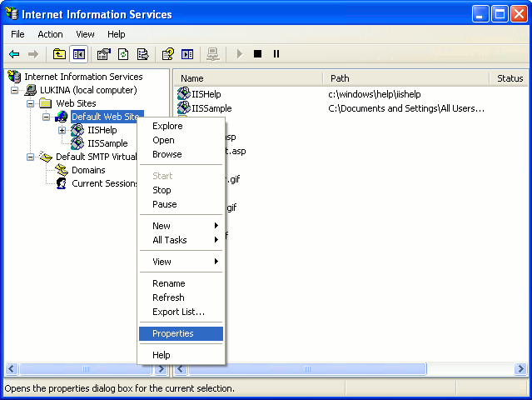Click the Back arrow toolbar icon

[14, 54]
